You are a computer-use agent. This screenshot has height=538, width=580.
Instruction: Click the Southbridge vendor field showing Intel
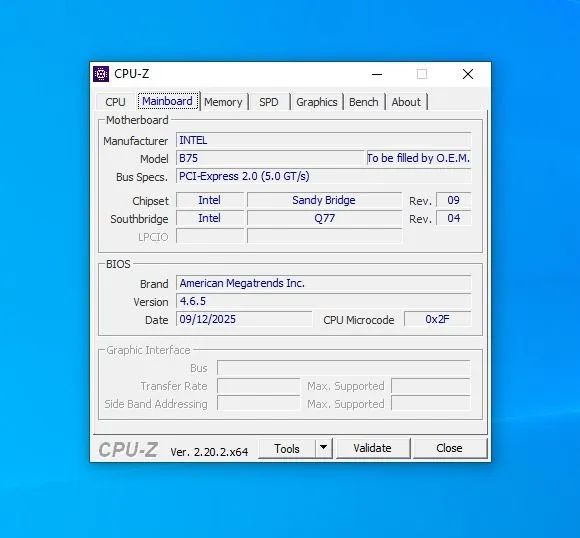(x=209, y=218)
